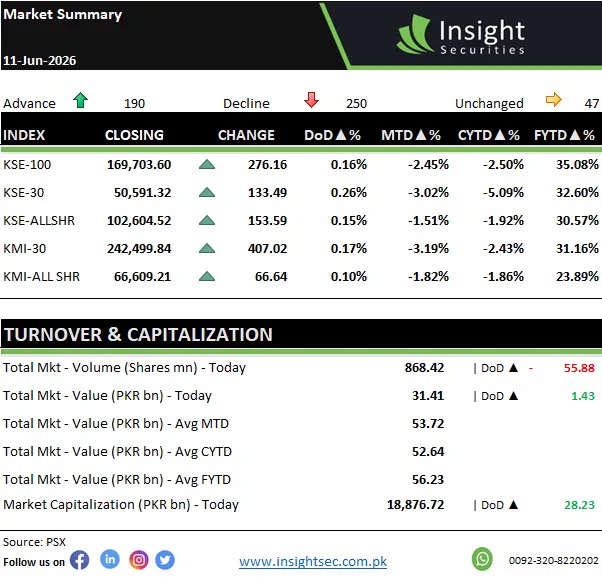Click the KMI-30 green up triangle

[x=207, y=248]
